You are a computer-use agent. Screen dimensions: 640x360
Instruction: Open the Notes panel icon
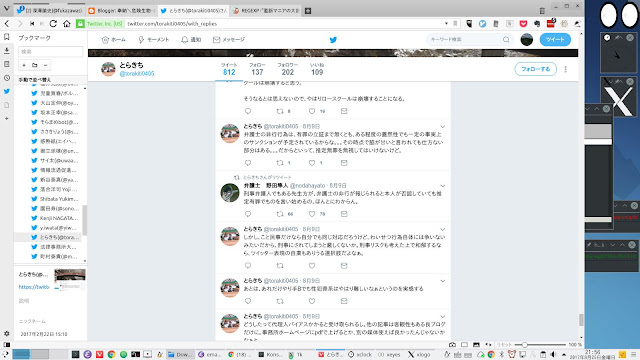[7, 64]
